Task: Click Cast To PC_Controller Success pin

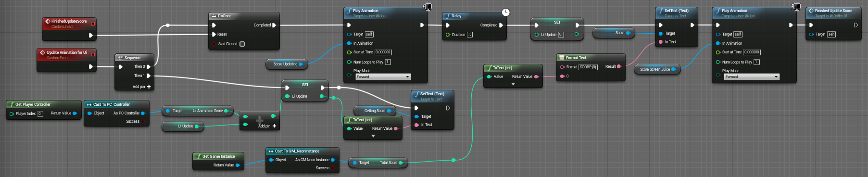Action: 143,122
